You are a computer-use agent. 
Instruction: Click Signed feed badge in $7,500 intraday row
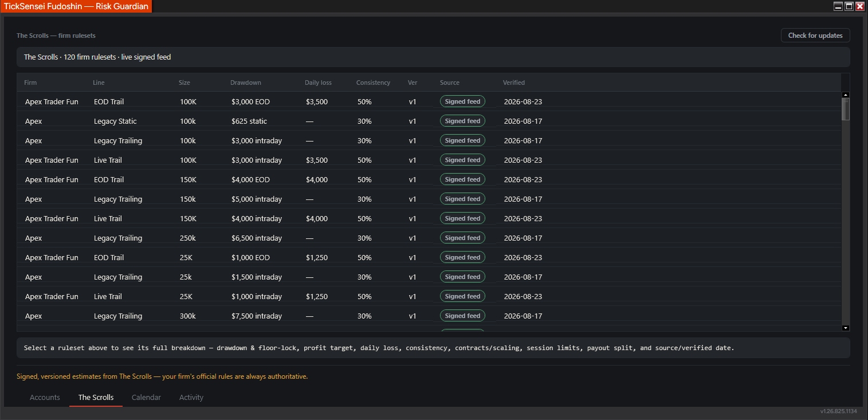(x=462, y=316)
